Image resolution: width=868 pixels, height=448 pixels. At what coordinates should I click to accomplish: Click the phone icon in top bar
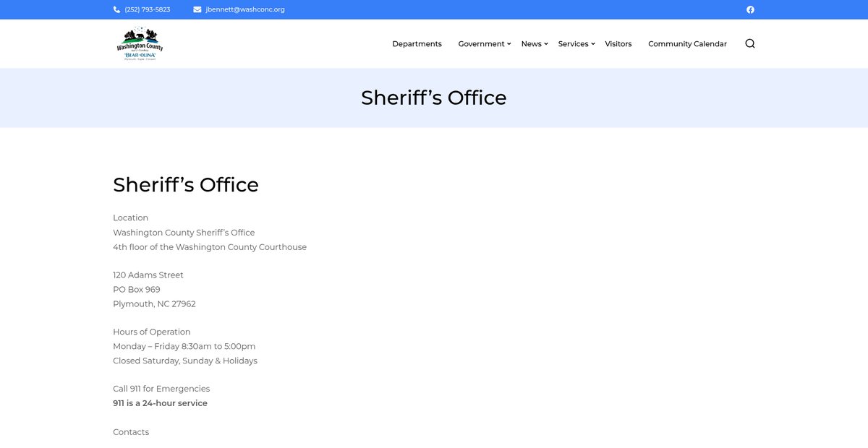click(x=116, y=9)
